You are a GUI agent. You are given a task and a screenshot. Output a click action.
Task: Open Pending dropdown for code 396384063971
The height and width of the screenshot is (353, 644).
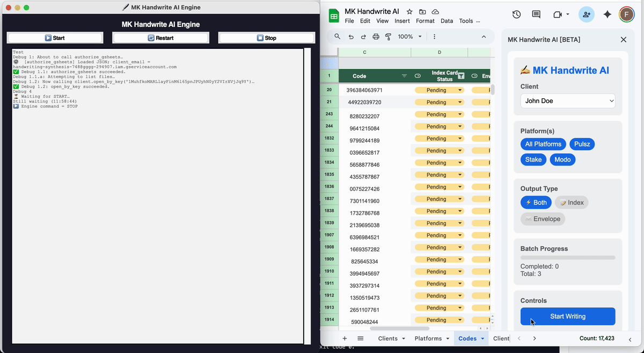[x=460, y=90]
